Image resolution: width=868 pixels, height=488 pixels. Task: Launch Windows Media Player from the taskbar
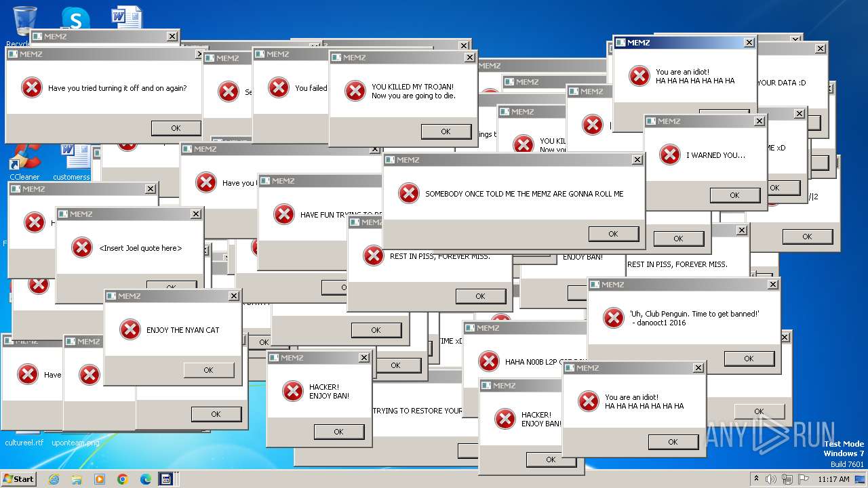tap(100, 479)
